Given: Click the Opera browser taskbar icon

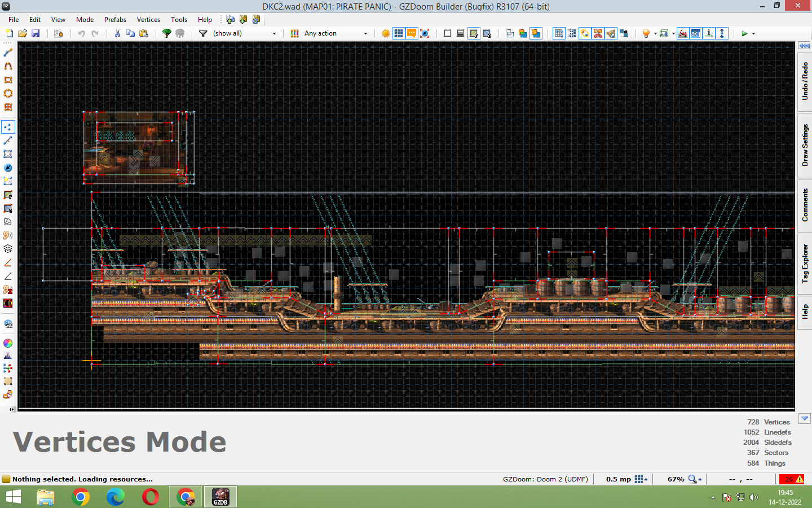Looking at the screenshot, I should point(151,497).
